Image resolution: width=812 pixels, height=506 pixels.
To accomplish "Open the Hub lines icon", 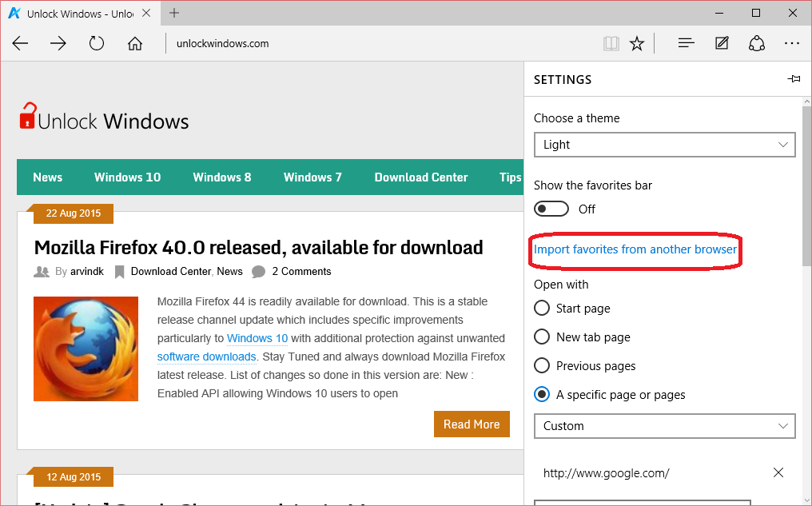I will coord(687,43).
